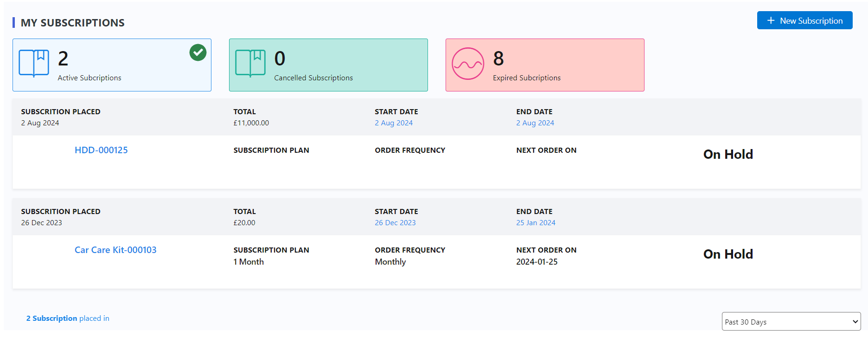
Task: Click the plus icon in New Subscription
Action: pyautogui.click(x=771, y=21)
